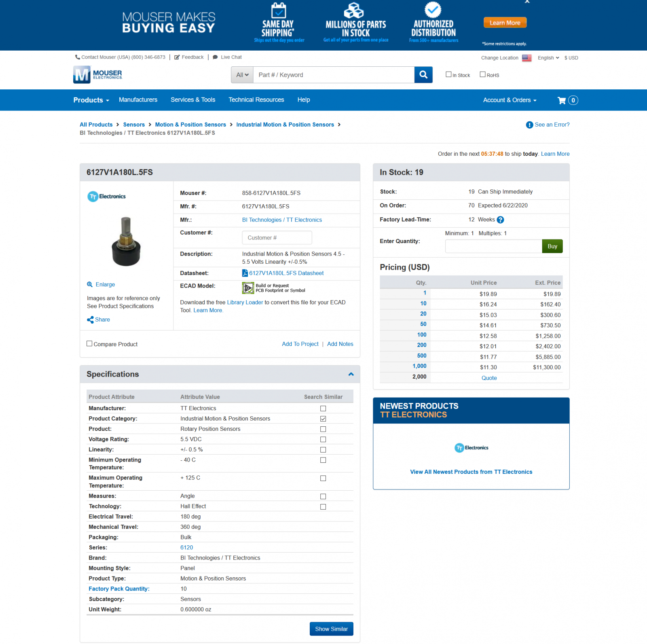
Task: Click the phone icon beside Contact Mouser
Action: click(77, 57)
